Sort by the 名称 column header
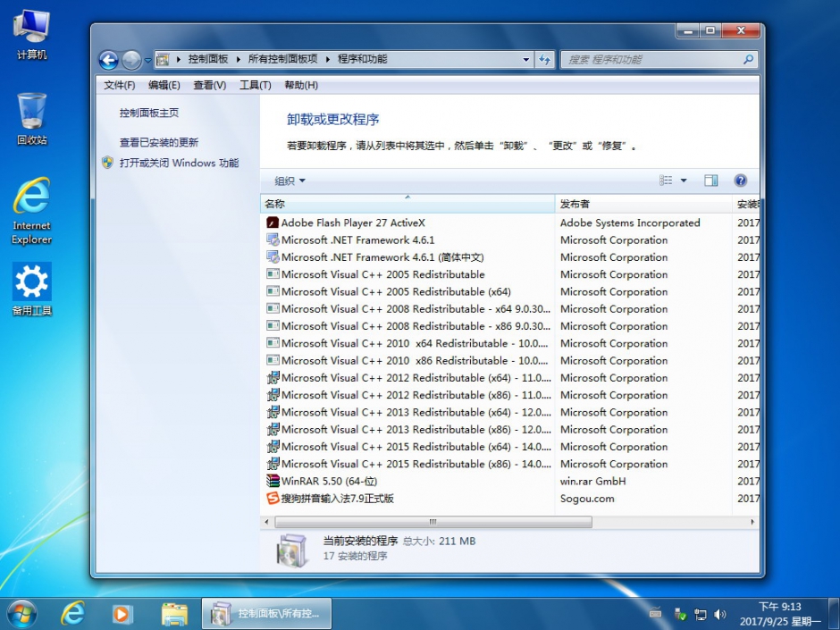Screen dimensions: 840x630 click(407, 204)
